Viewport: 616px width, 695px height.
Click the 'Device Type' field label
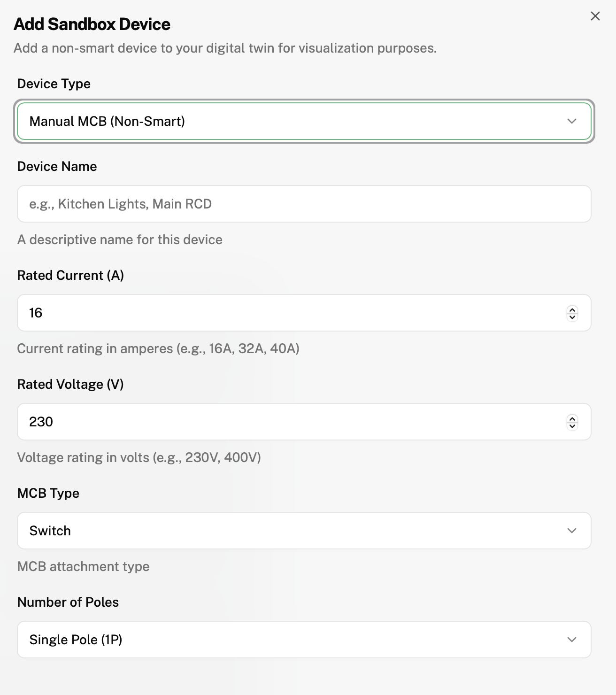54,84
